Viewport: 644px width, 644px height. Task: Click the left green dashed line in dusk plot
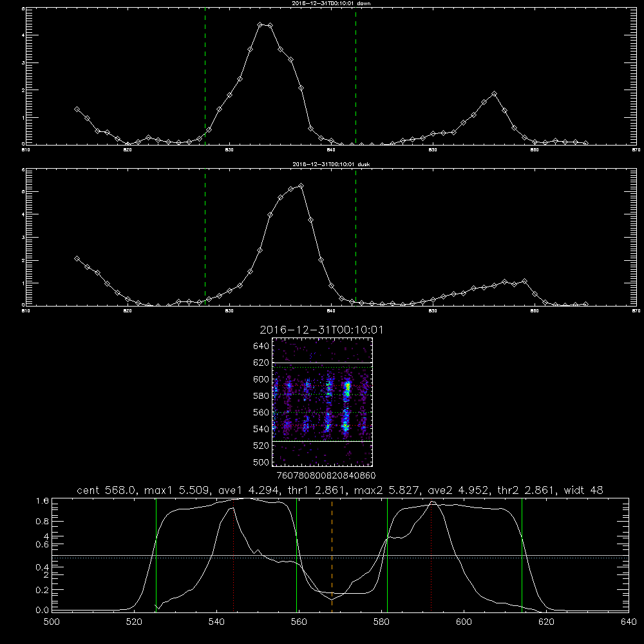point(205,237)
